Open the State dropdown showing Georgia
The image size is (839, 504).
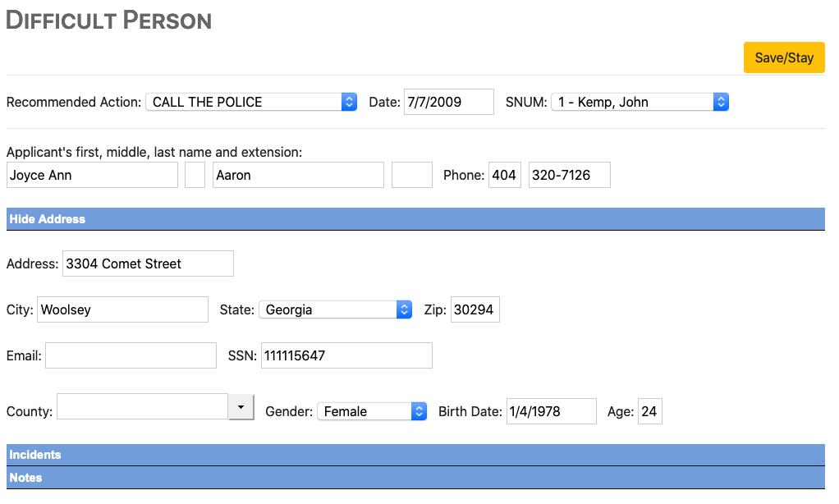(335, 309)
